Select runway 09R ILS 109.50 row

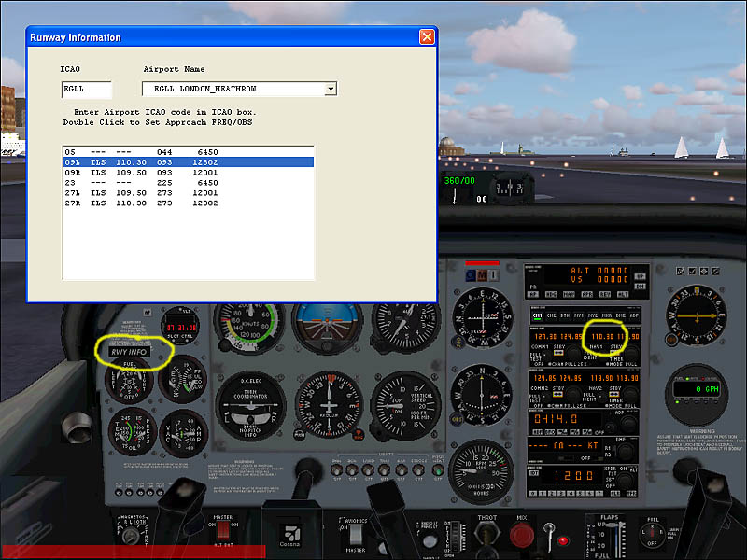click(x=189, y=173)
